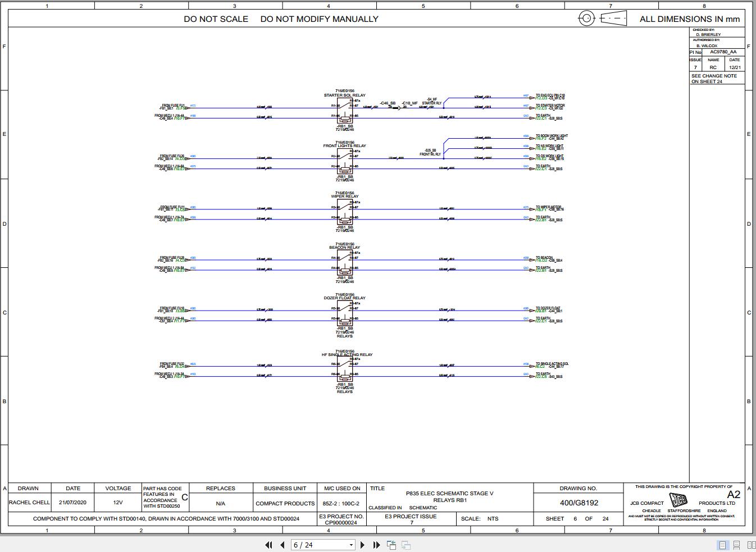Click the B. WILCOX authorised-by name

coord(707,46)
